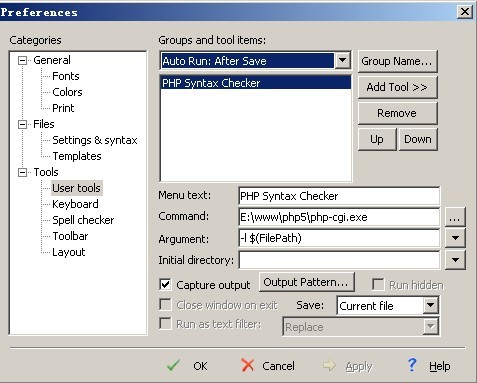Select Fonts category in tree

click(x=66, y=76)
